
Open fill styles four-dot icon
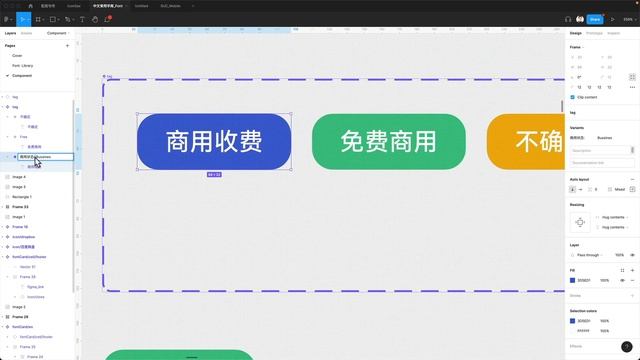[622, 271]
